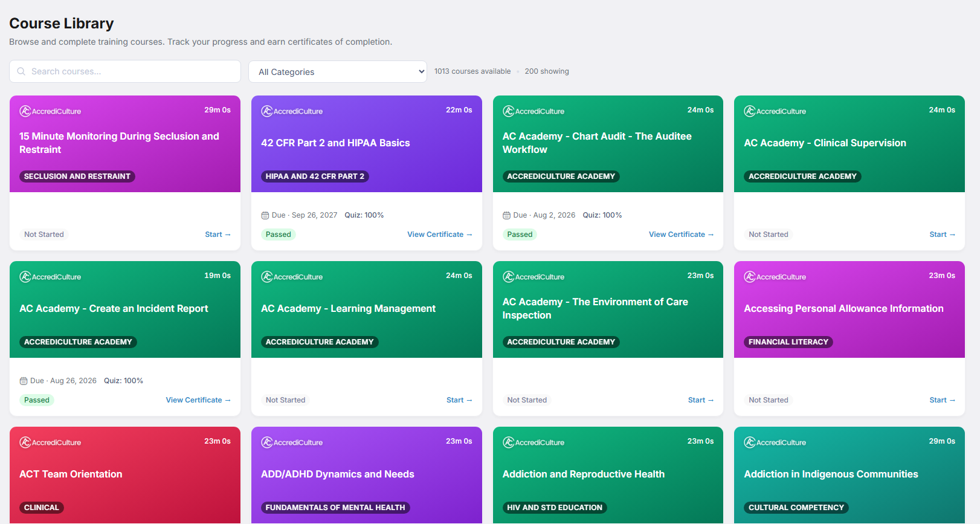The image size is (980, 524).
Task: View Certificate for 42 CFR Part 2 and HIPAA Basics
Action: tap(440, 235)
